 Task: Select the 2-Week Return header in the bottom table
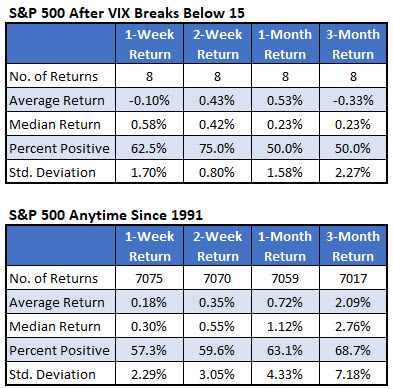click(x=217, y=246)
